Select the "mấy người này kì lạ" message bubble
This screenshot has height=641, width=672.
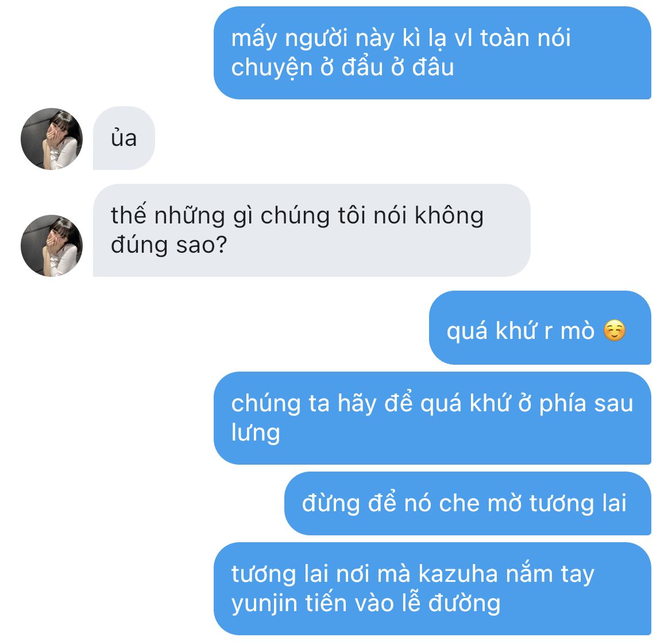[432, 53]
